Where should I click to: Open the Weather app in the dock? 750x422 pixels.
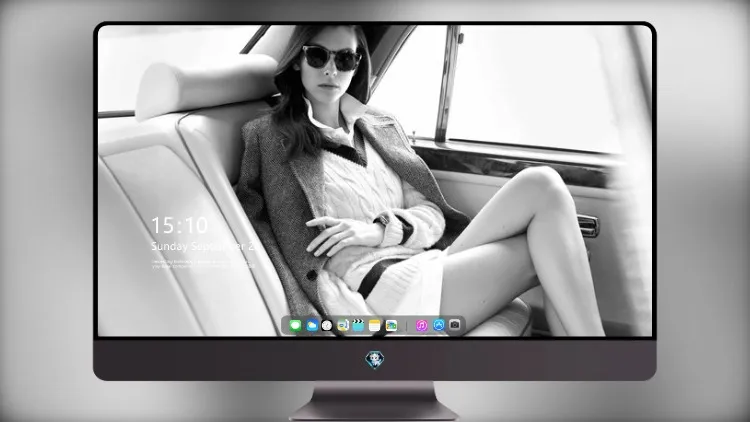312,326
